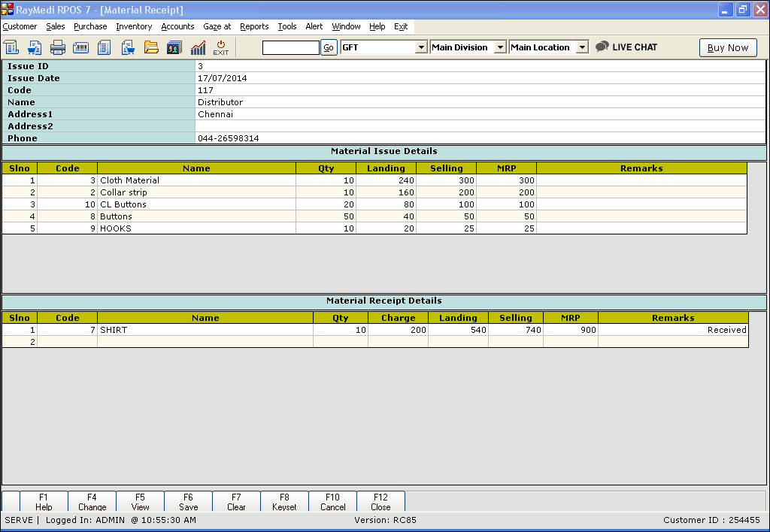The width and height of the screenshot is (770, 532).
Task: Open the Purchase menu
Action: pyautogui.click(x=90, y=26)
